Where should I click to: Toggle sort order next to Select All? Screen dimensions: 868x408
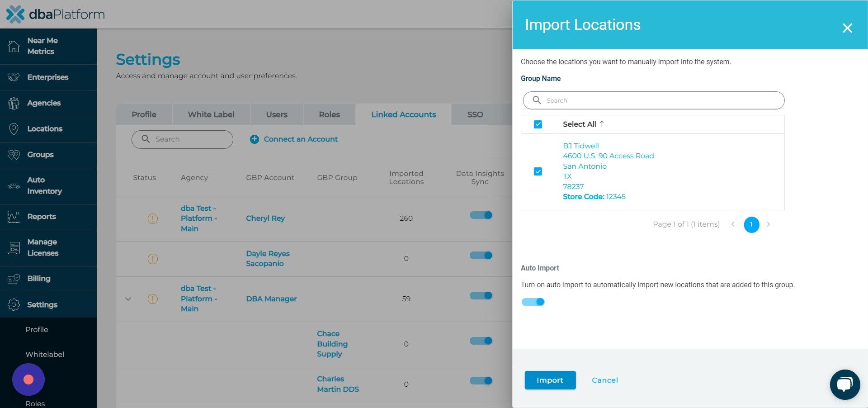(x=602, y=123)
